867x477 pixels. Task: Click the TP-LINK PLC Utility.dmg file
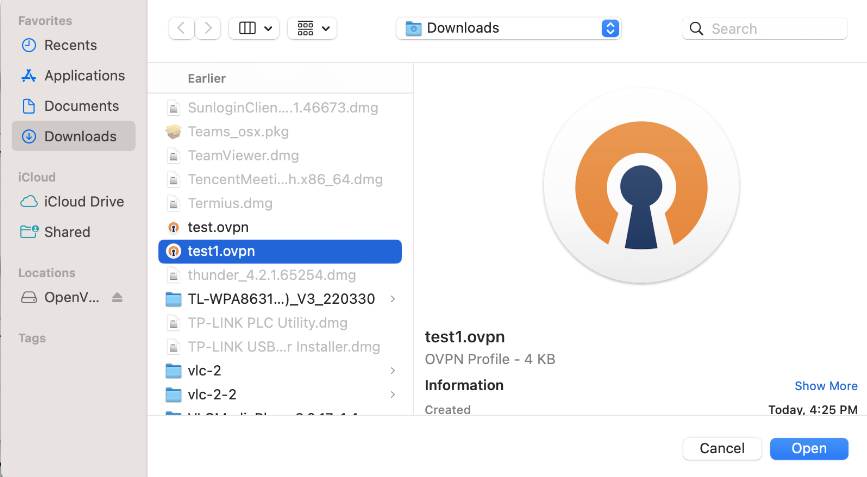[280, 323]
